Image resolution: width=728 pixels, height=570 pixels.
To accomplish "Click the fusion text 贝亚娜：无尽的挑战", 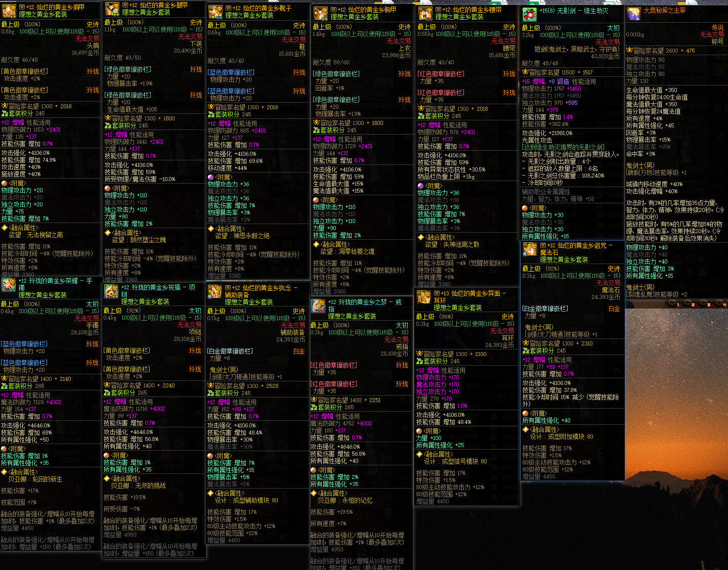I will pyautogui.click(x=138, y=486).
